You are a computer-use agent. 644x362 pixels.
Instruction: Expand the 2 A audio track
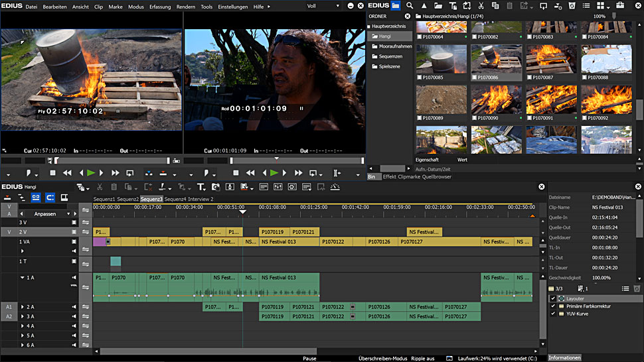pos(22,307)
